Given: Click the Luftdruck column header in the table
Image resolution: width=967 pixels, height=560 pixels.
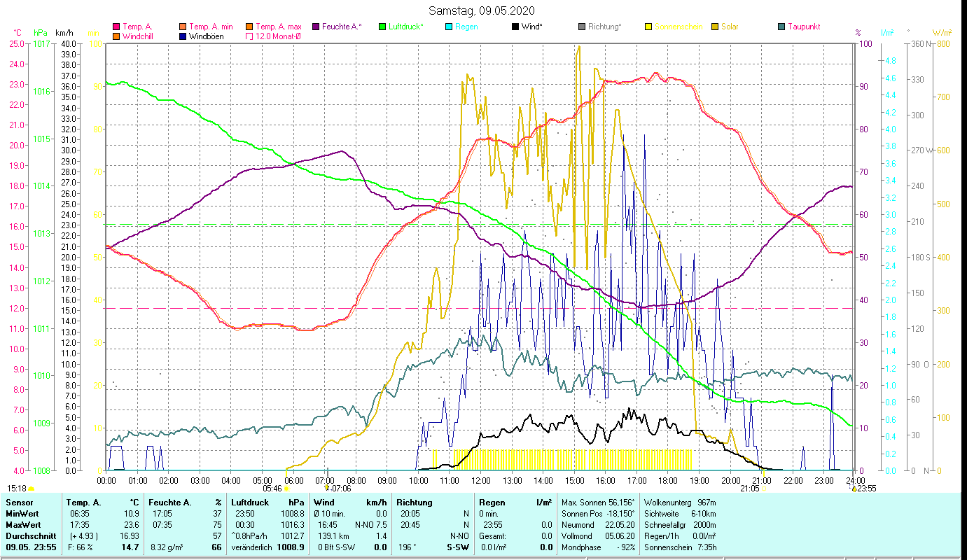Looking at the screenshot, I should click(x=250, y=502).
